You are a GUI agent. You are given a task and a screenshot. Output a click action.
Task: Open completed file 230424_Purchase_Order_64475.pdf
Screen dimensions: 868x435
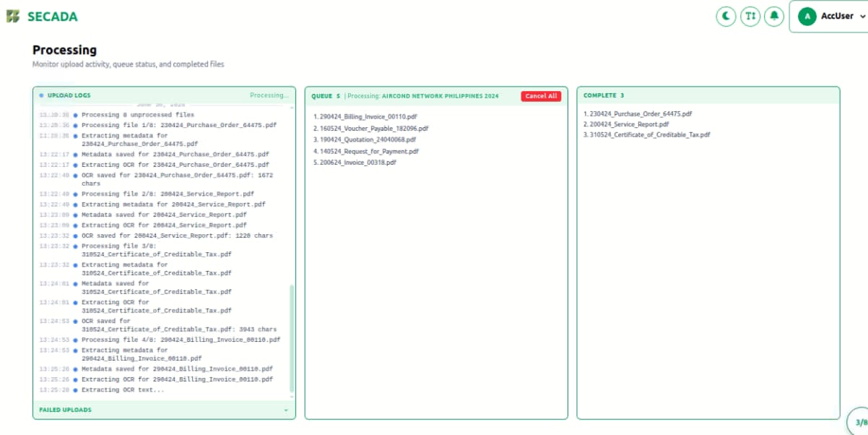tap(638, 113)
